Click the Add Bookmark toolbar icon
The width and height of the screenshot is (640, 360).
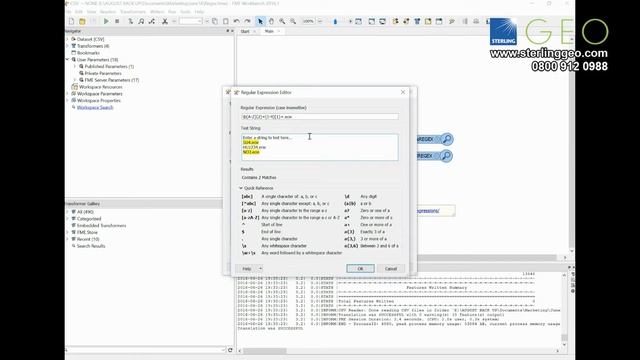(x=439, y=21)
